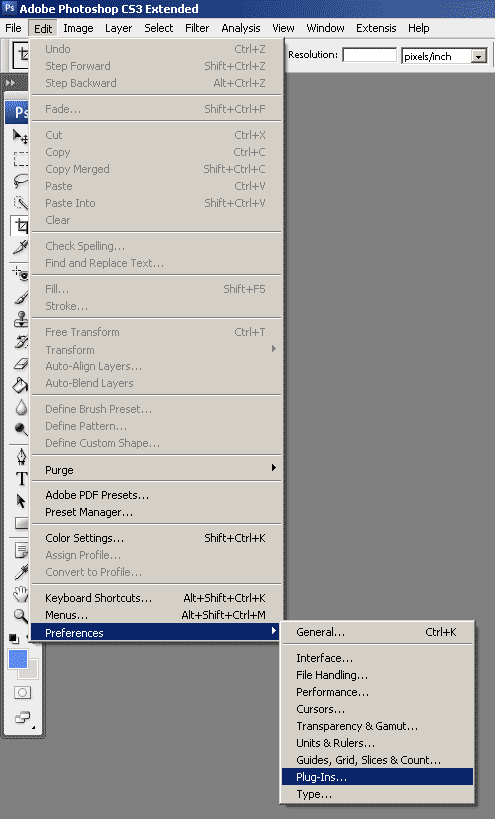Open the Analysis menu
The height and width of the screenshot is (819, 495).
click(241, 28)
